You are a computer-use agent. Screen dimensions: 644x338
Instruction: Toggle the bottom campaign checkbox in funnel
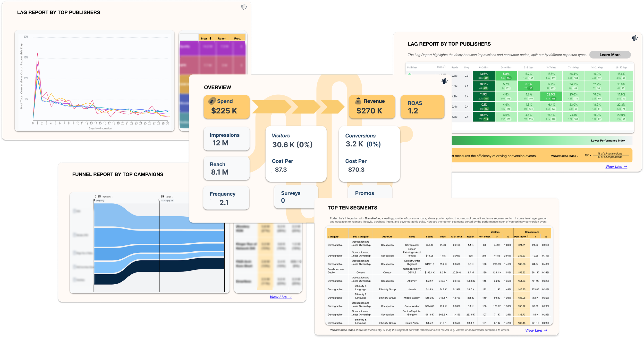(74, 279)
